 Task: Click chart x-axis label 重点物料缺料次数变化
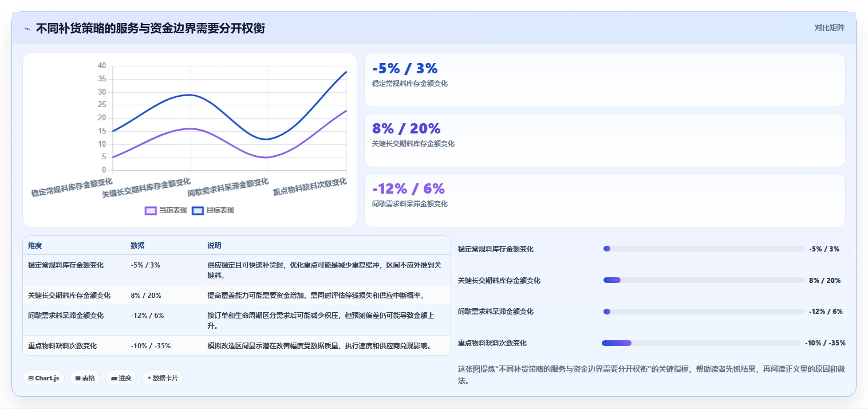(310, 187)
